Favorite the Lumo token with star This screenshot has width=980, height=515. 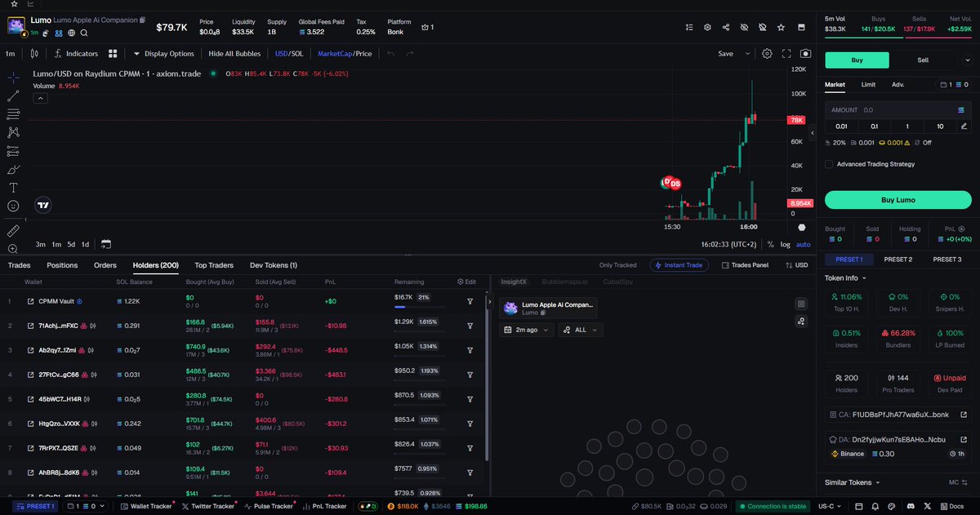tap(781, 27)
